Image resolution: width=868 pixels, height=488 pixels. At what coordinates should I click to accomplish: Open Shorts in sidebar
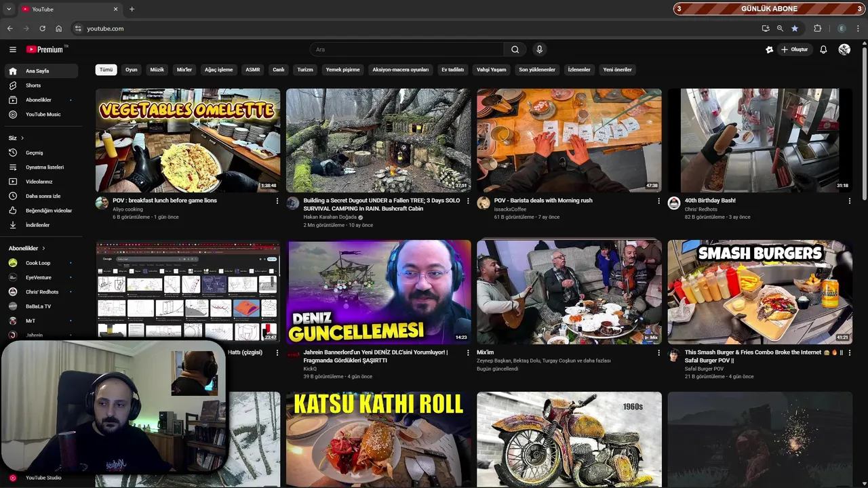click(x=41, y=85)
